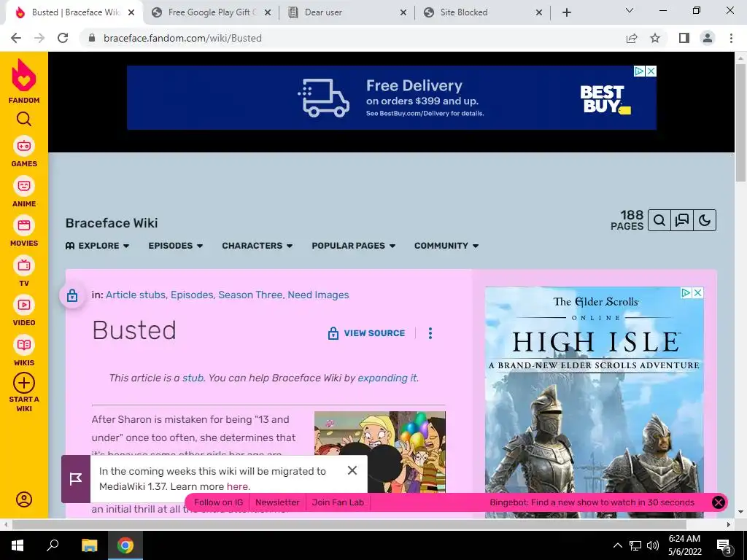This screenshot has height=560, width=747.
Task: Open the three-dot article options menu
Action: 430,332
